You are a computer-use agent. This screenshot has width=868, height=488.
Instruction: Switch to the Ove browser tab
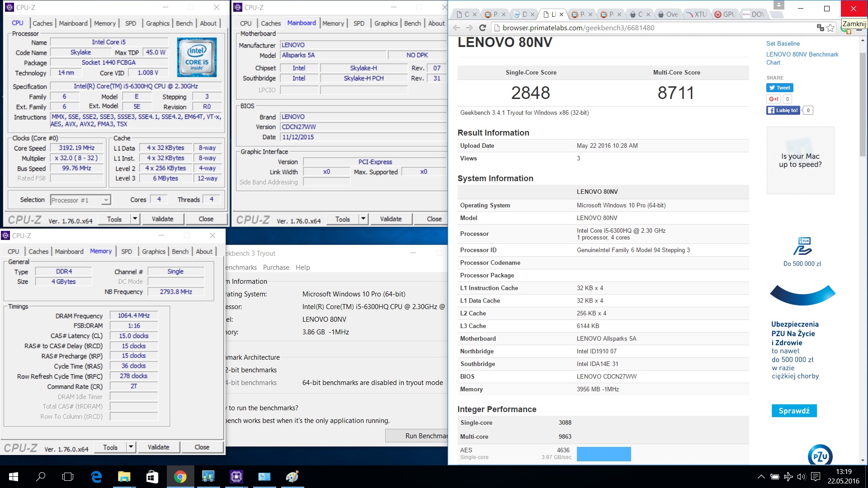click(x=668, y=14)
